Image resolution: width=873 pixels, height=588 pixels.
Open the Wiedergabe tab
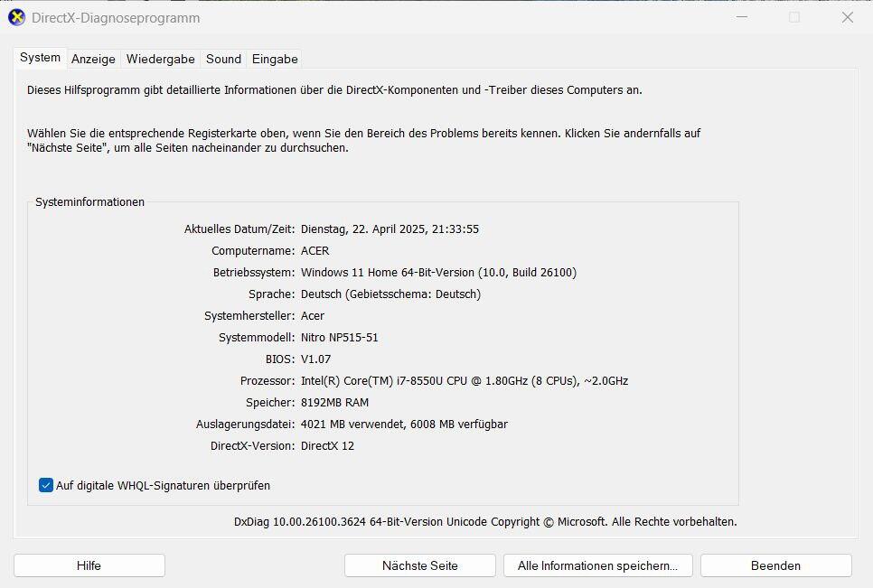click(160, 59)
